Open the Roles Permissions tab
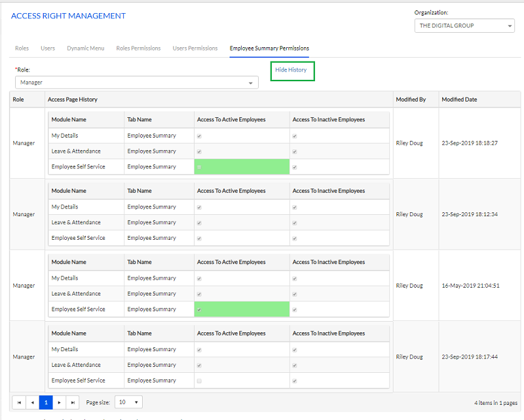The height and width of the screenshot is (420, 524). 138,48
